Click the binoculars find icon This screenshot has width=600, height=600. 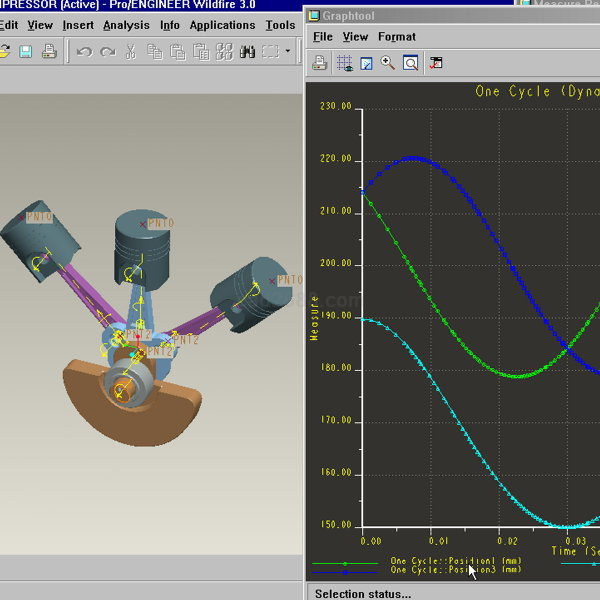point(223,51)
